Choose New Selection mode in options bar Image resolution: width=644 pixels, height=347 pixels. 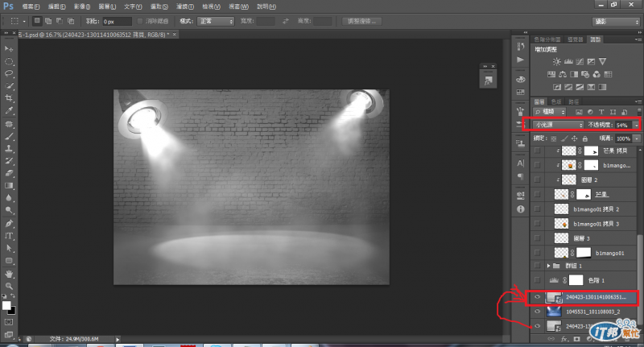[37, 21]
